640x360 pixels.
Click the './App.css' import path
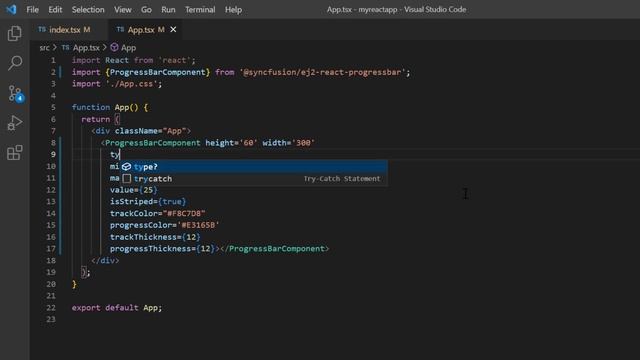131,84
